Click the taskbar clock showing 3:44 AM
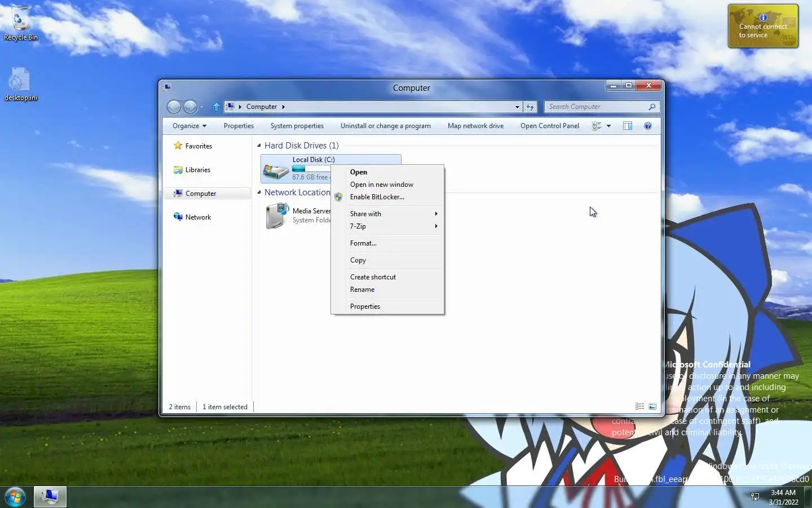Screen dimensions: 812x508 click(783, 497)
